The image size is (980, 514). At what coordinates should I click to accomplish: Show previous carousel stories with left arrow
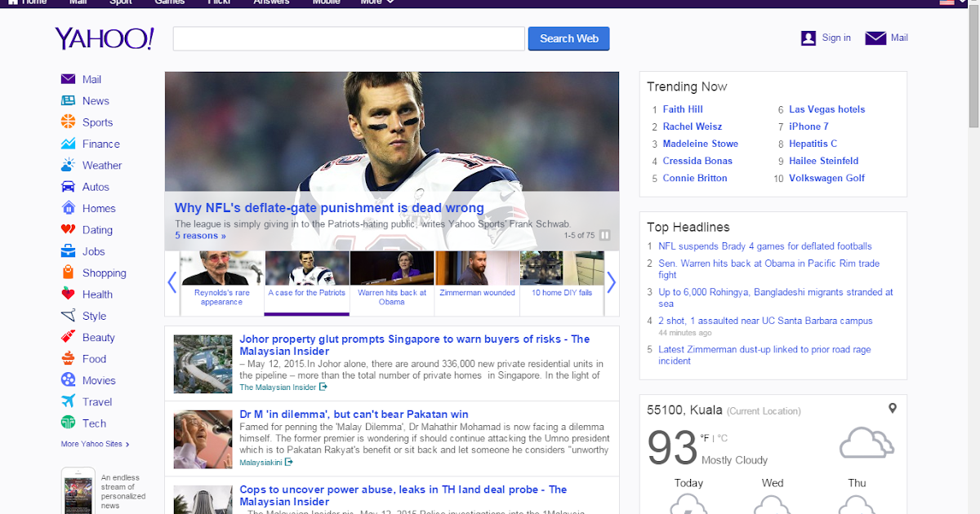[x=172, y=283]
